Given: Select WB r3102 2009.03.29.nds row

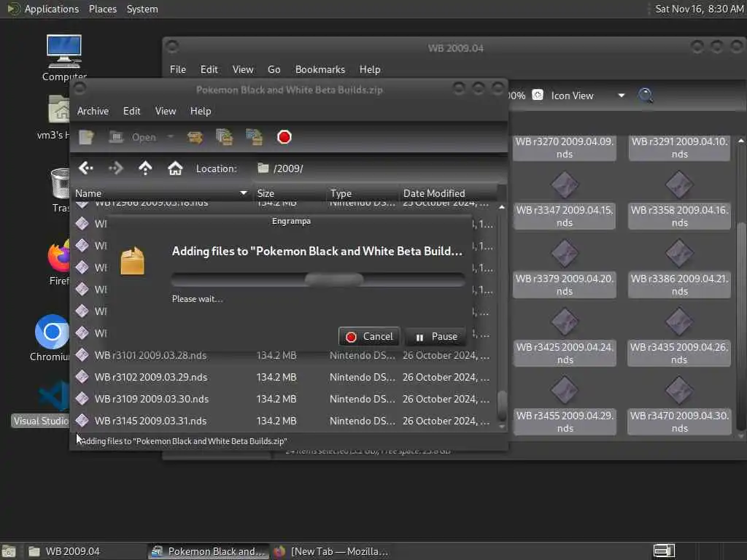Looking at the screenshot, I should pyautogui.click(x=284, y=377).
